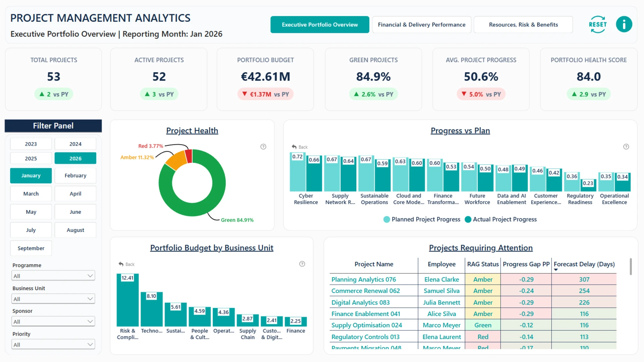Open Resources, Risk & Benefits tab
644x362 pixels.
pos(523,25)
